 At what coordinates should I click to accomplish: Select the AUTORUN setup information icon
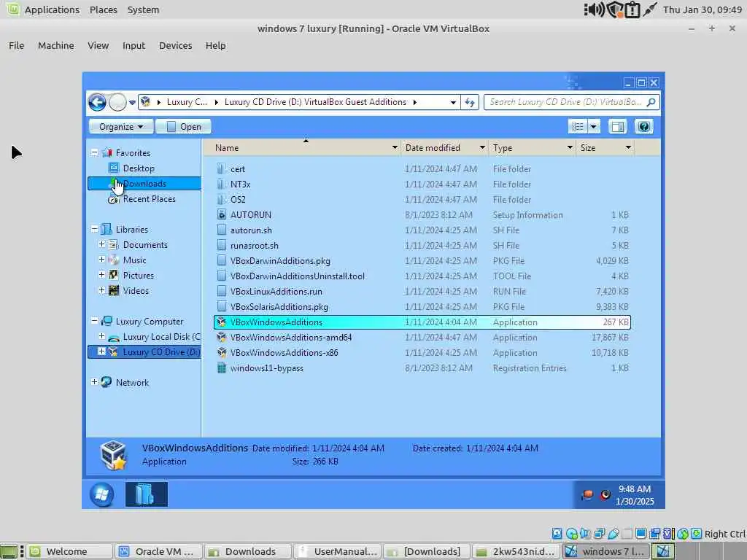[x=221, y=215]
